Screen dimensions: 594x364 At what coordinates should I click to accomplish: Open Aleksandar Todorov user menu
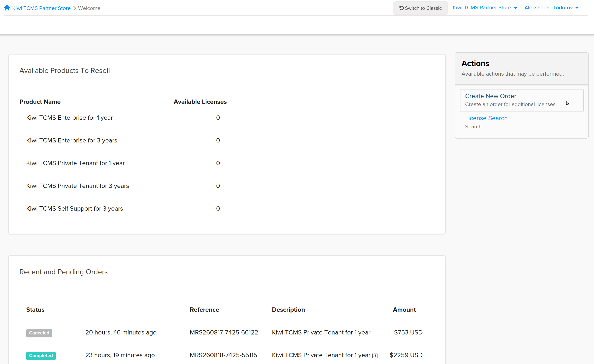[551, 8]
